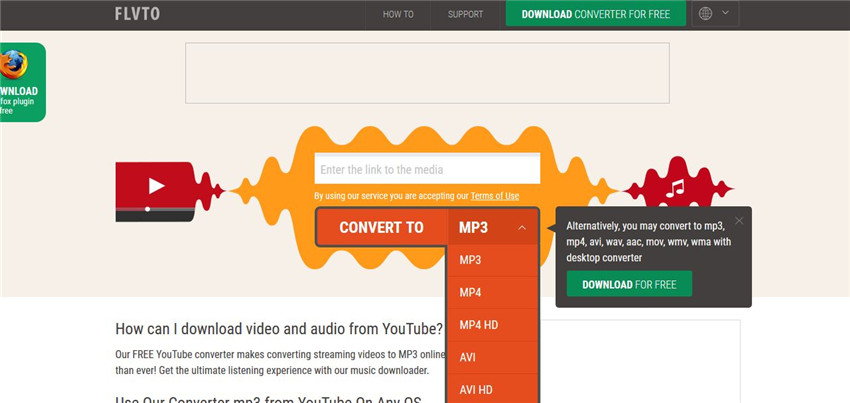The height and width of the screenshot is (403, 850).
Task: Click the music note icon
Action: point(675,188)
